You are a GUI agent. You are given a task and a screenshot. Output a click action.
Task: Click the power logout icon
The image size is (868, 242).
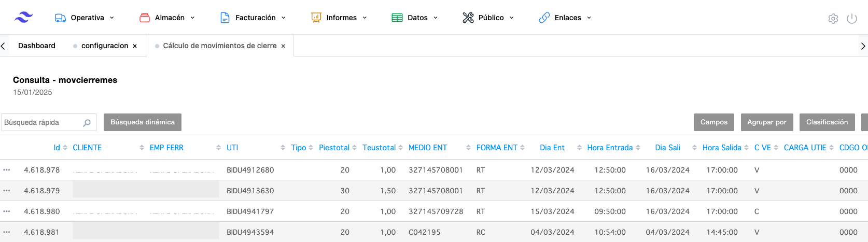tap(851, 19)
